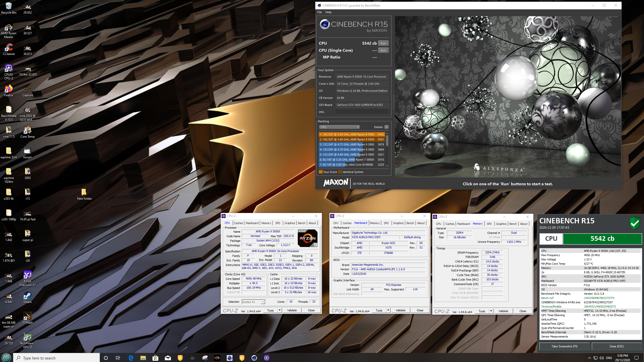The width and height of the screenshot is (644, 362).
Task: Select the EVGA Precision X1 icon
Action: pos(27,279)
